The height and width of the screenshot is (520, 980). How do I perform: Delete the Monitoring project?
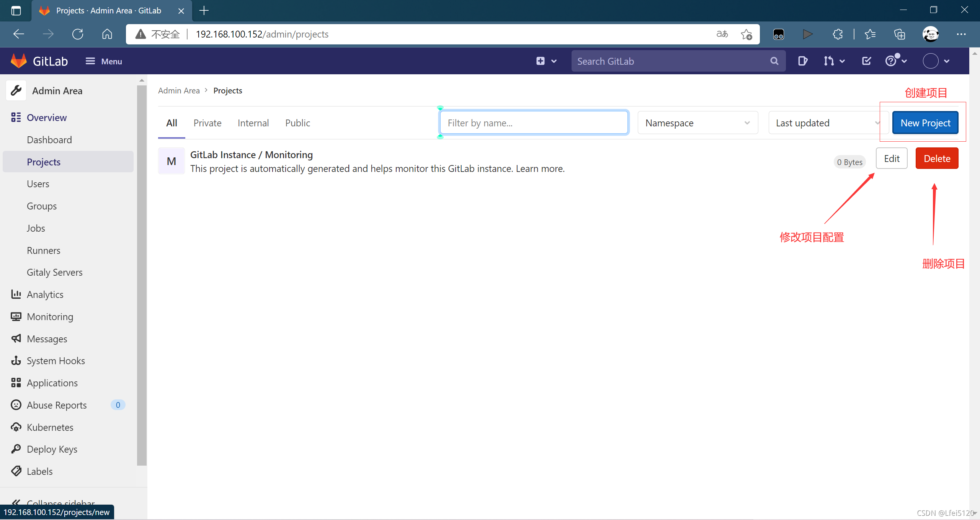pyautogui.click(x=936, y=159)
